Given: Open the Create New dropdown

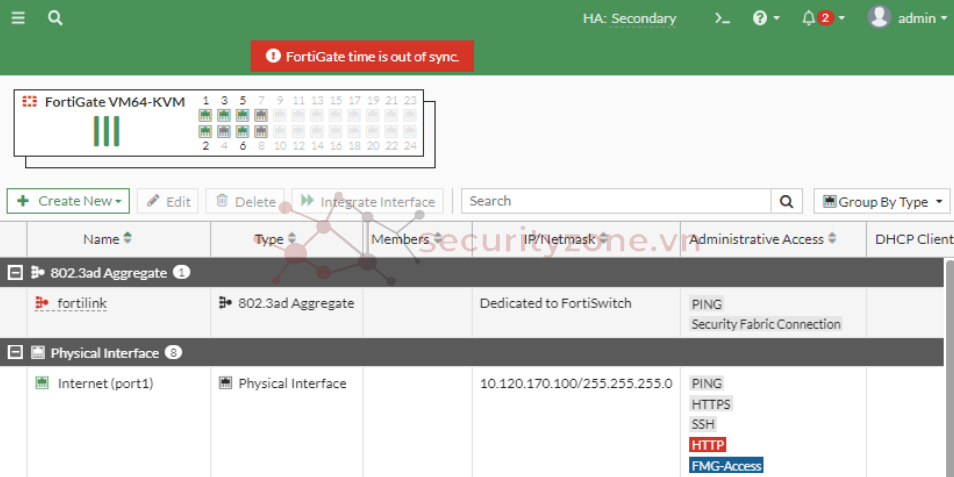Looking at the screenshot, I should (68, 201).
